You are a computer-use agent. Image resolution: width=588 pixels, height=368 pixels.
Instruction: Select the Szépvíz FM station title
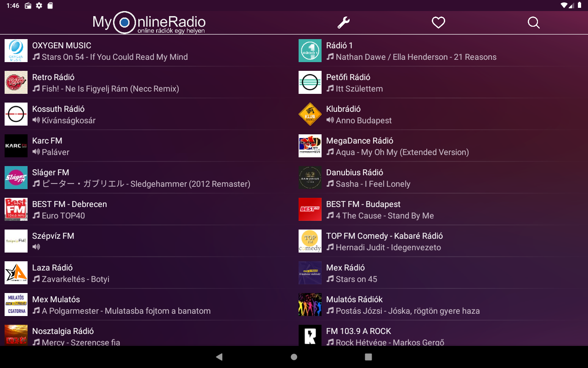point(53,236)
